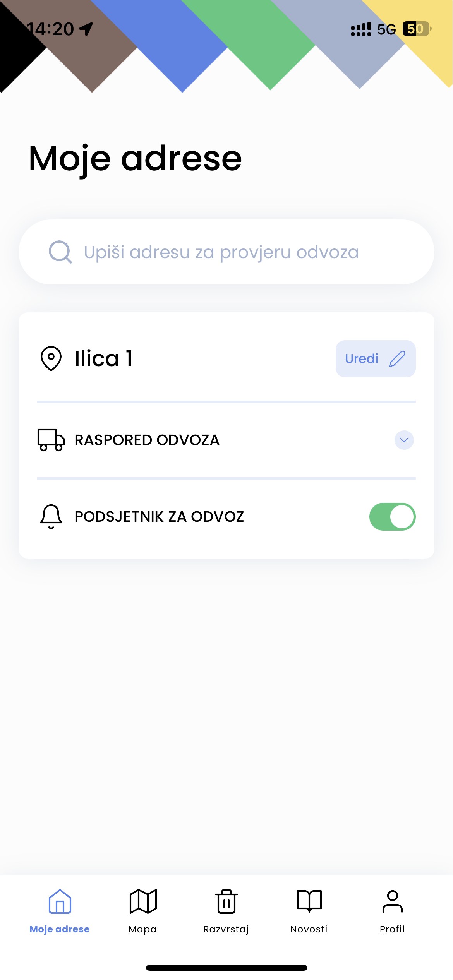Screen dimensions: 453x980
Task: Switch to the Razvrstaj tab label
Action: tap(226, 929)
